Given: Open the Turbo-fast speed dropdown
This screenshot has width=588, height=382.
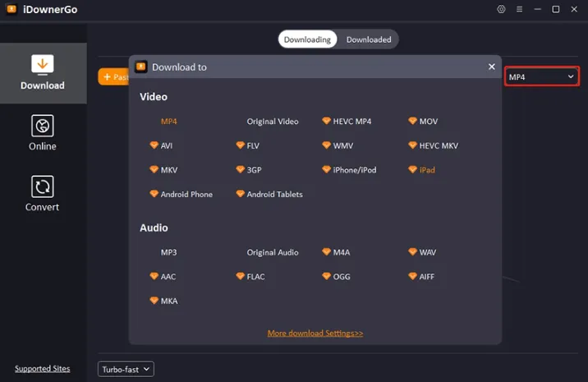Looking at the screenshot, I should click(x=126, y=369).
